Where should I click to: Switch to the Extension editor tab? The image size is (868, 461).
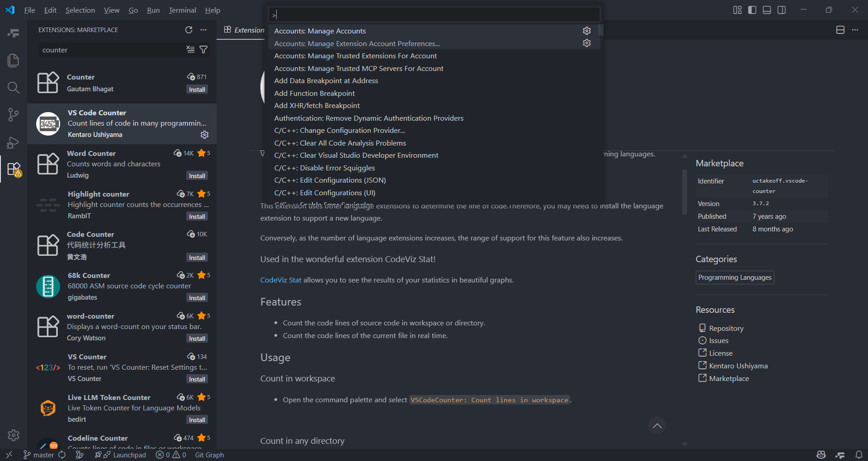[243, 30]
